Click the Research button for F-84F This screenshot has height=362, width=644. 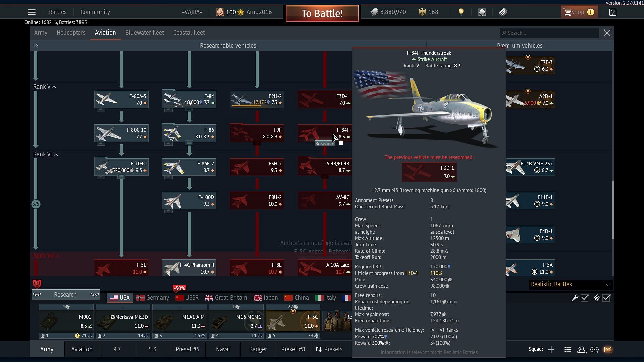click(324, 143)
